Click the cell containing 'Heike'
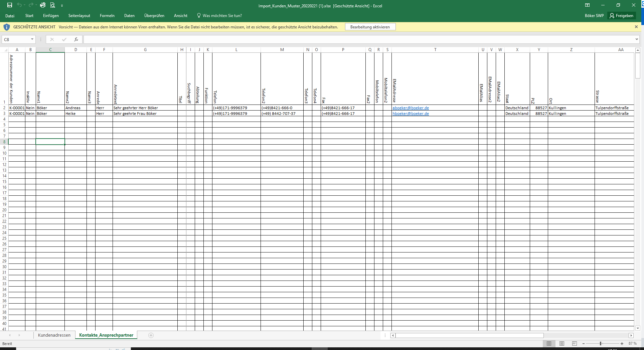This screenshot has width=644, height=350. click(x=76, y=114)
